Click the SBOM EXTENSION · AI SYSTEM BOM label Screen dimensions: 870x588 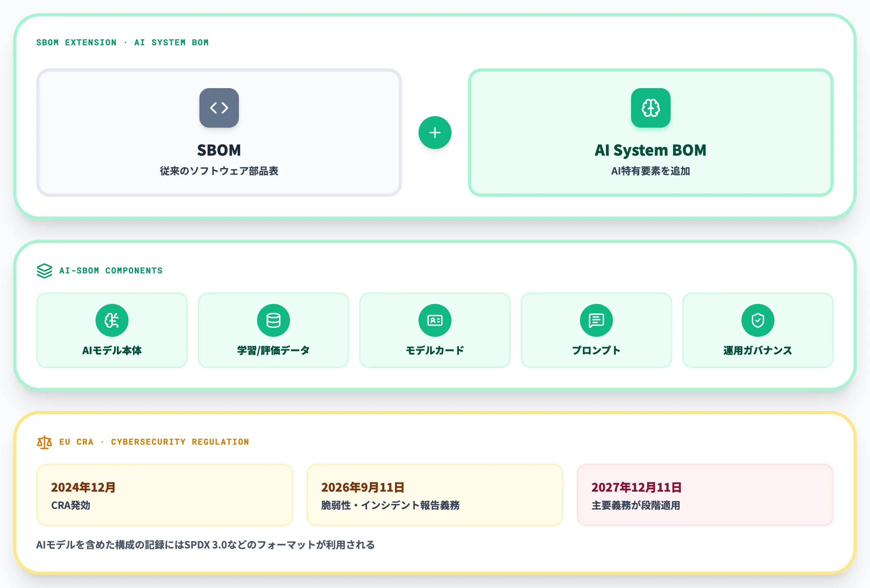(x=122, y=42)
